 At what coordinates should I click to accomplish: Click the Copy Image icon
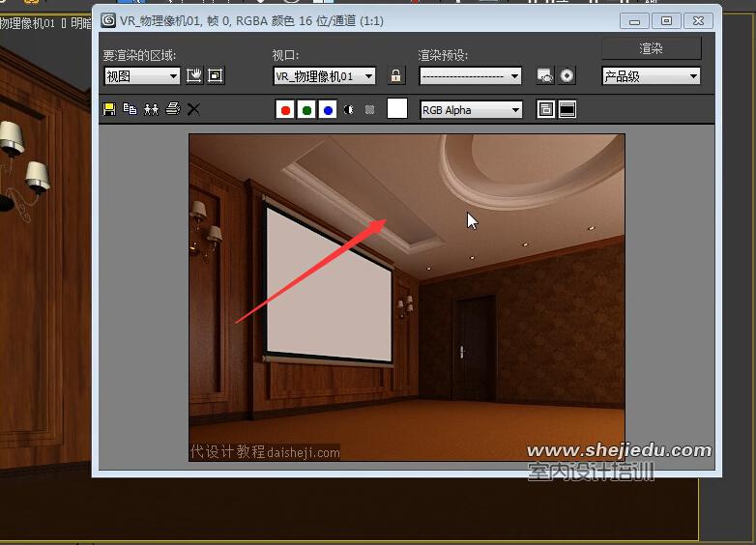click(130, 109)
